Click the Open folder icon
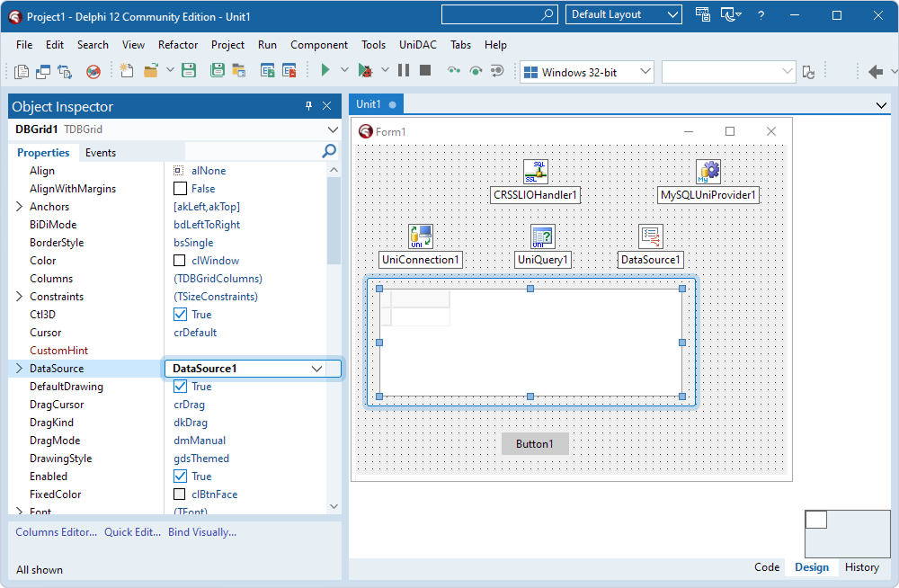899x588 pixels. [x=151, y=70]
